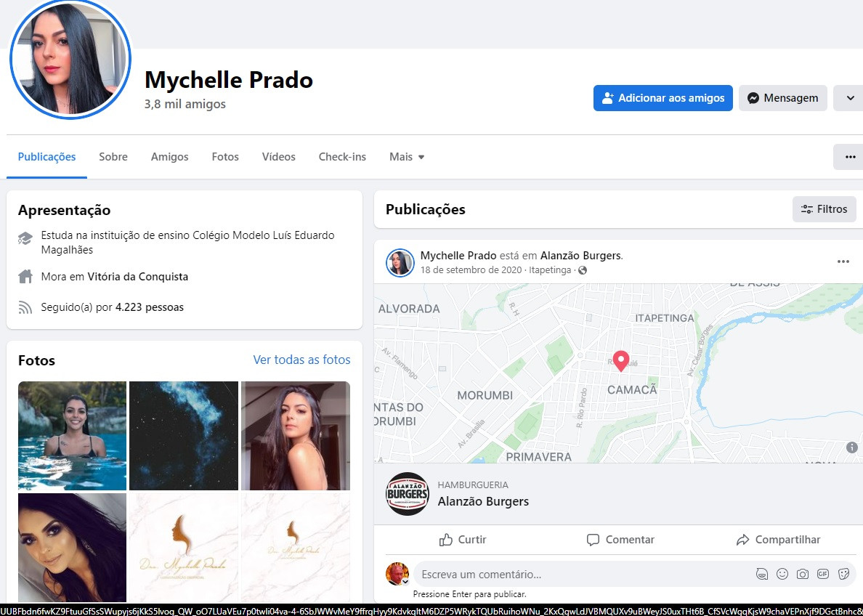Open the Dra. Mychelle Prado logo thumbnail
The image size is (863, 616).
[x=184, y=547]
